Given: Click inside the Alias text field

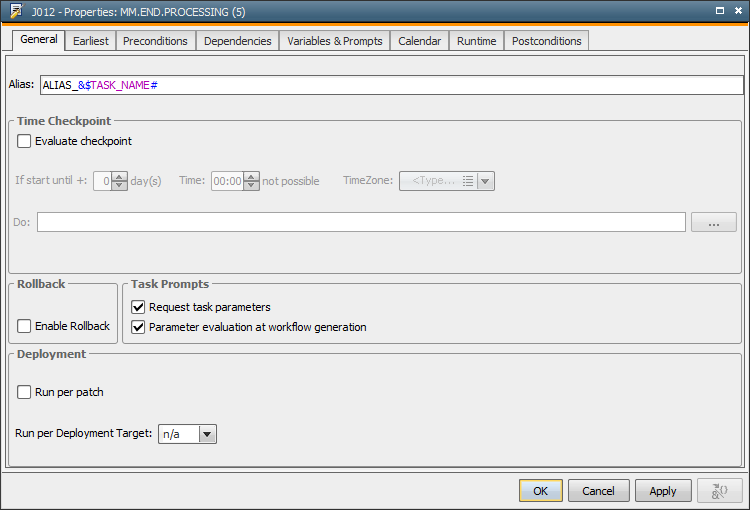Looking at the screenshot, I should point(390,86).
